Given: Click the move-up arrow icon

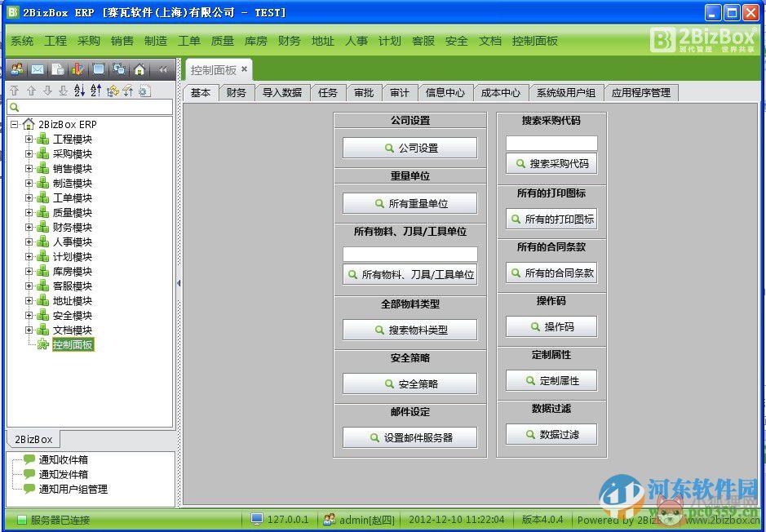Looking at the screenshot, I should [x=31, y=91].
